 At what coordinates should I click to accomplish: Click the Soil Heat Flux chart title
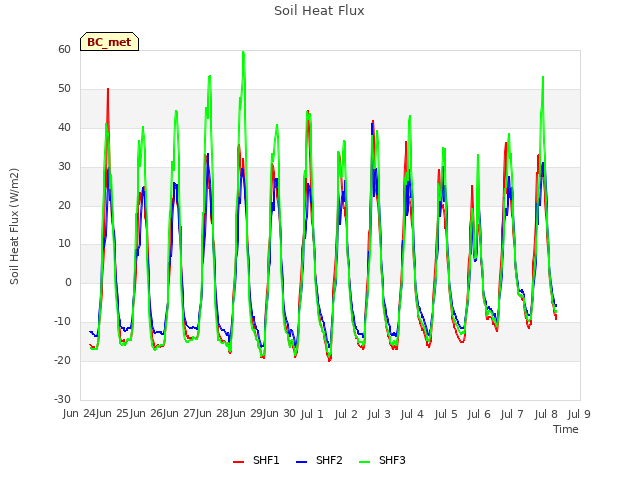(319, 11)
